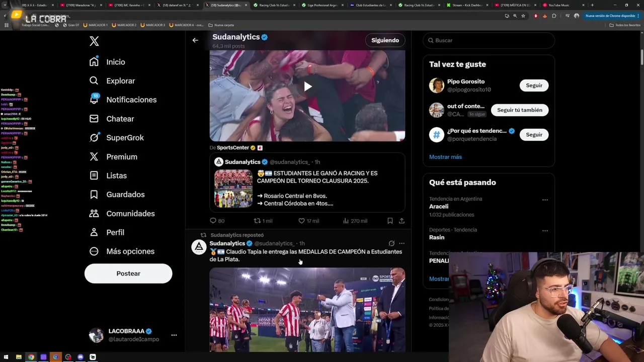Image resolution: width=644 pixels, height=362 pixels.
Task: Open the medallas de campeón video
Action: click(307, 310)
